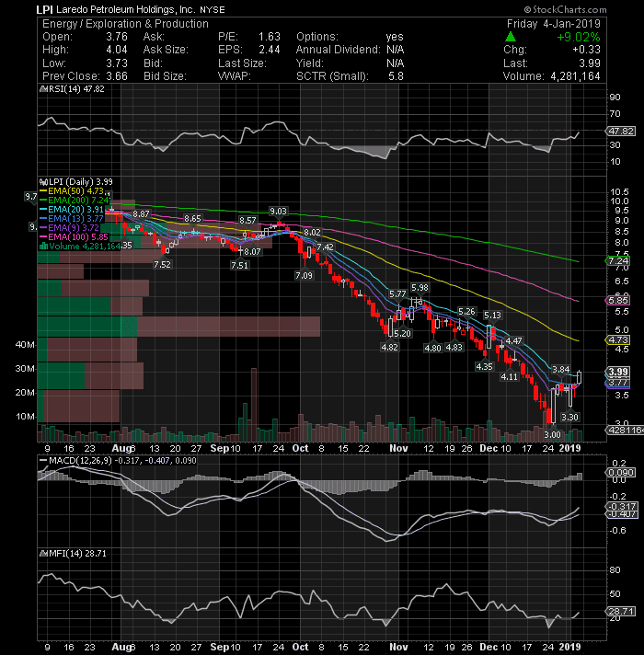The image size is (644, 655).
Task: Click the NYSE exchange label
Action: (213, 9)
